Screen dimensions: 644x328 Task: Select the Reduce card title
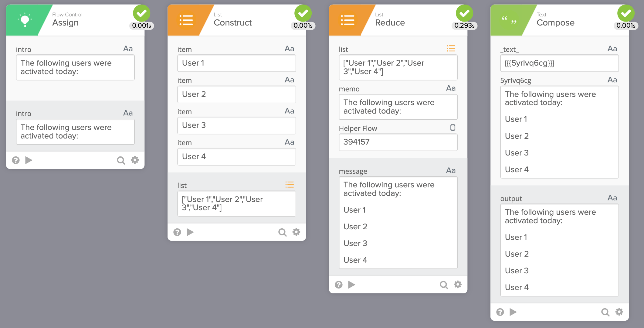click(x=390, y=22)
